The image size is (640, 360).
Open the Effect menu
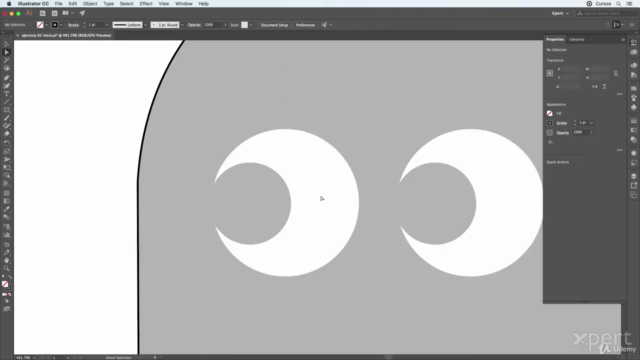[146, 4]
